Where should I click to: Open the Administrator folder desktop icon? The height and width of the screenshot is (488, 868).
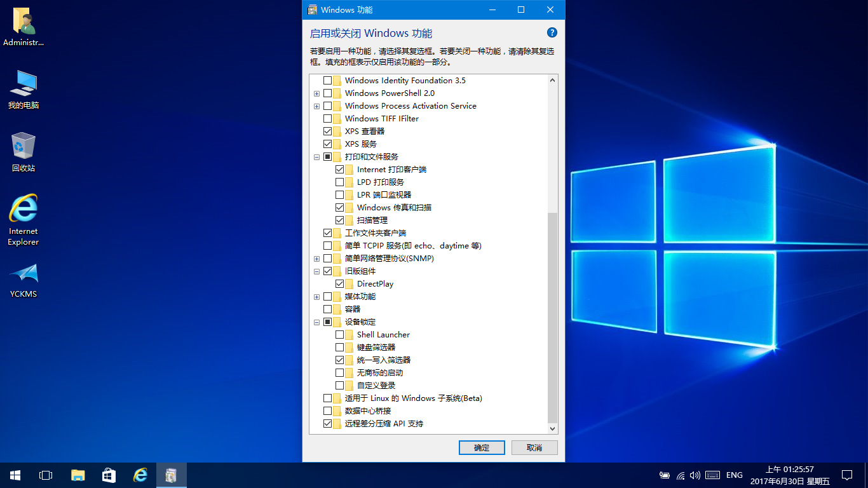pyautogui.click(x=24, y=27)
